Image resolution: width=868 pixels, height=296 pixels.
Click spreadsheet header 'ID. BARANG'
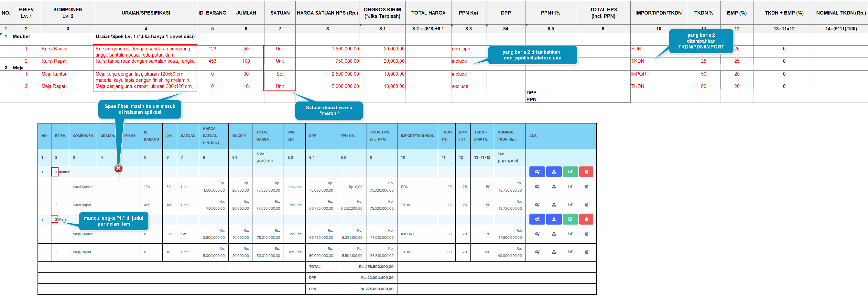(212, 13)
